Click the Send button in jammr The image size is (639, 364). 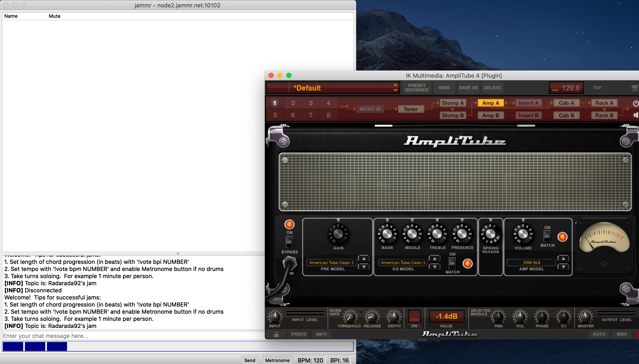(249, 360)
